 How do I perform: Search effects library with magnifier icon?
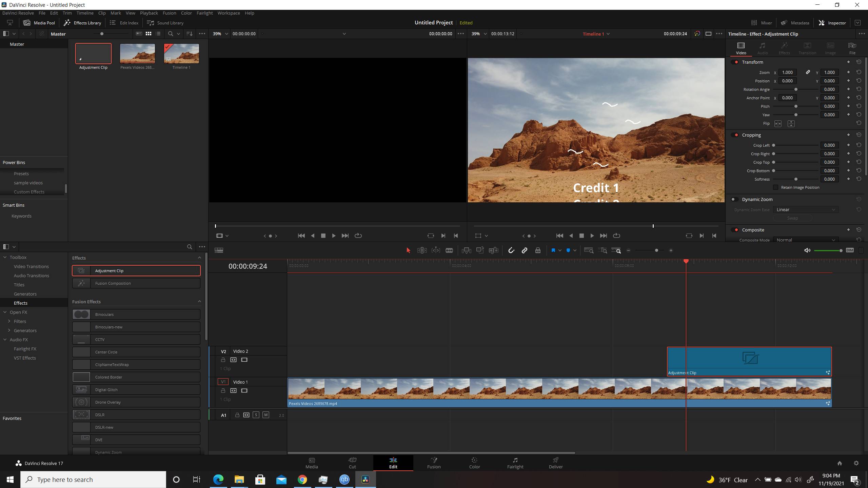point(190,247)
